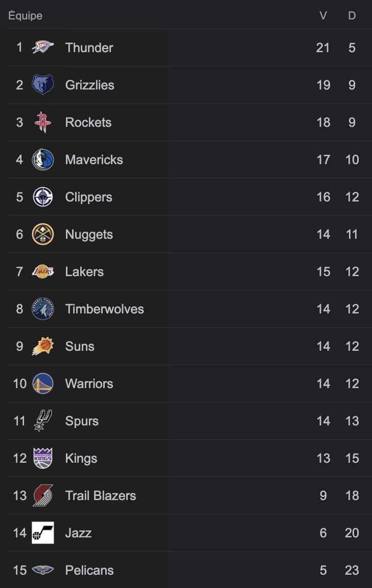Click the D losses column header

tap(352, 16)
